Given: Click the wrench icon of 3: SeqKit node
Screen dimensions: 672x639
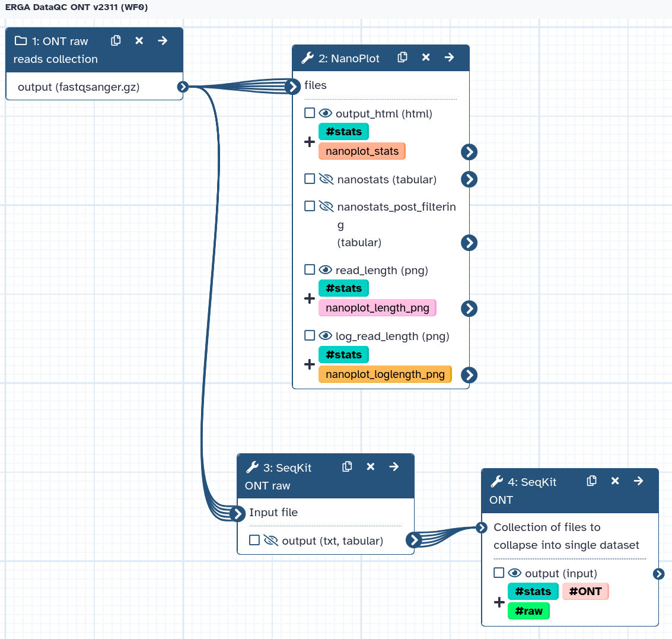Looking at the screenshot, I should click(x=253, y=467).
